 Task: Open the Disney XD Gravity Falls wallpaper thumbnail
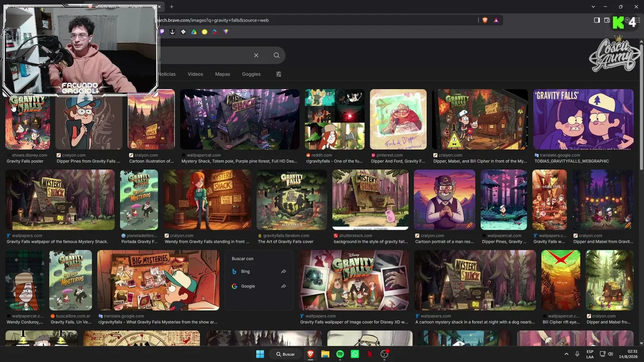[x=354, y=280]
